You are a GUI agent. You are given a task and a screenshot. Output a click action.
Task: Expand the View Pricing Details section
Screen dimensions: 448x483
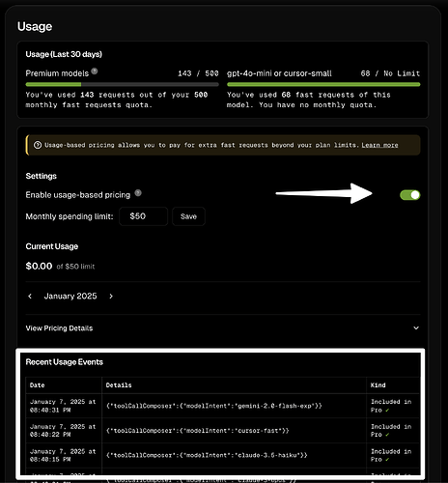pyautogui.click(x=223, y=328)
